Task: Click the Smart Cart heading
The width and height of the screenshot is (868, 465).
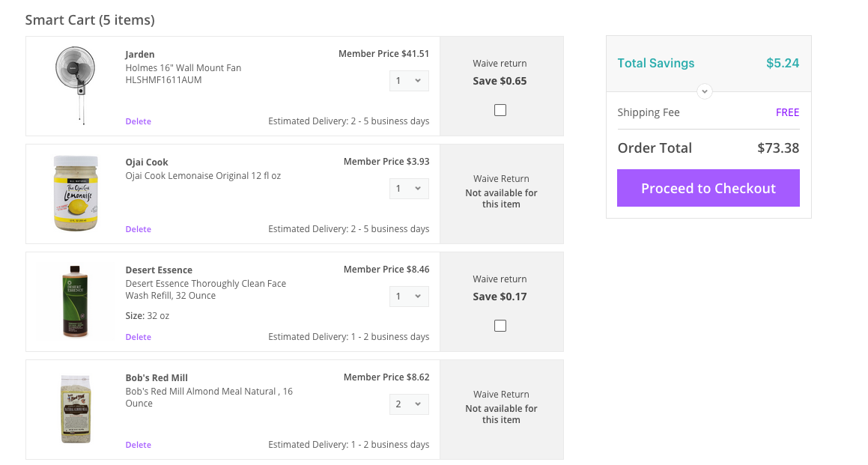Action: (x=90, y=20)
